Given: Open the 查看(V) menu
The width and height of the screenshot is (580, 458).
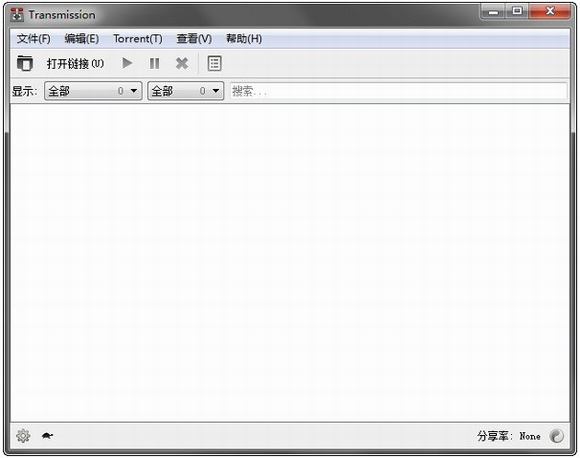Looking at the screenshot, I should [x=194, y=38].
